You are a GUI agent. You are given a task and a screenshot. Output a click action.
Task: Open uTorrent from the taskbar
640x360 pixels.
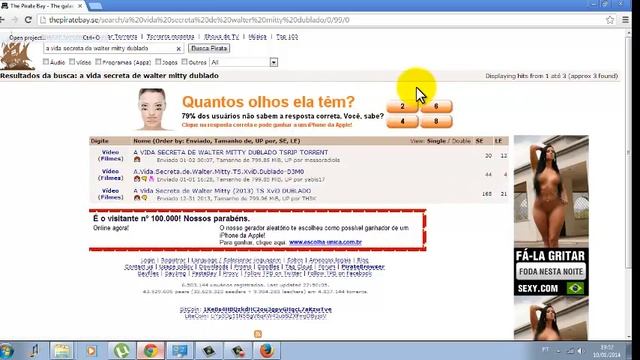click(x=121, y=351)
